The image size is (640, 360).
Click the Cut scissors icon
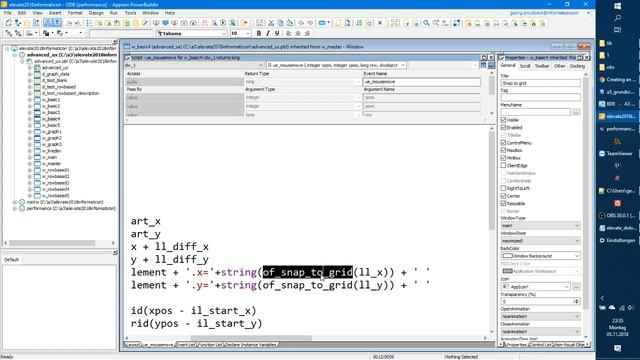[271, 23]
